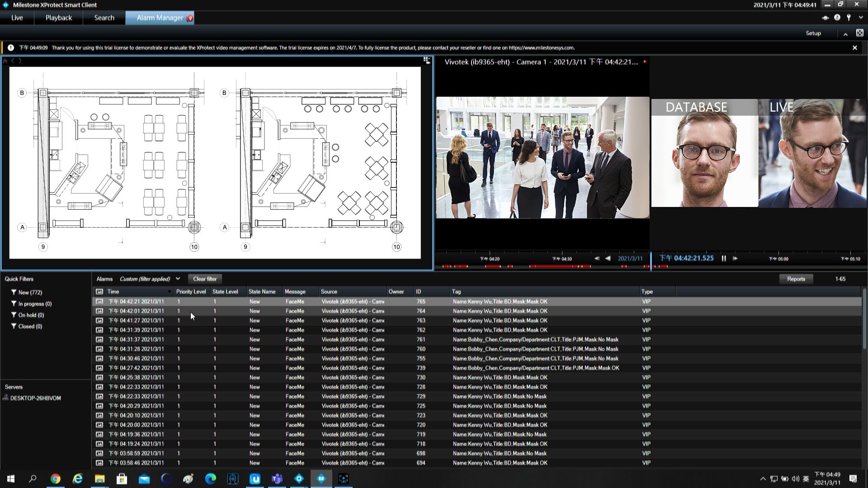Click the timeline at the 05:00 marker
868x488 pixels.
tap(778, 259)
